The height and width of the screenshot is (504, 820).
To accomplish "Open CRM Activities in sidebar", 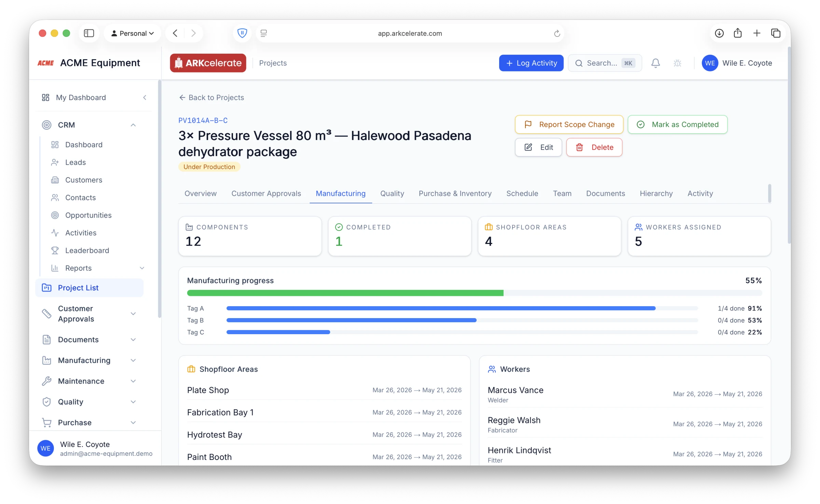I will 81,233.
